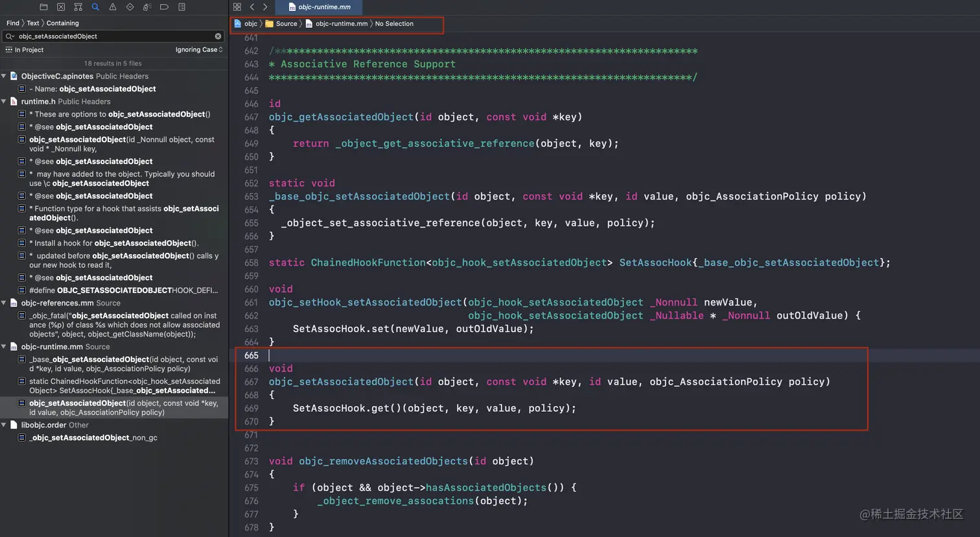The image size is (980, 537).
Task: Open the Symbol navigator
Action: (x=78, y=7)
